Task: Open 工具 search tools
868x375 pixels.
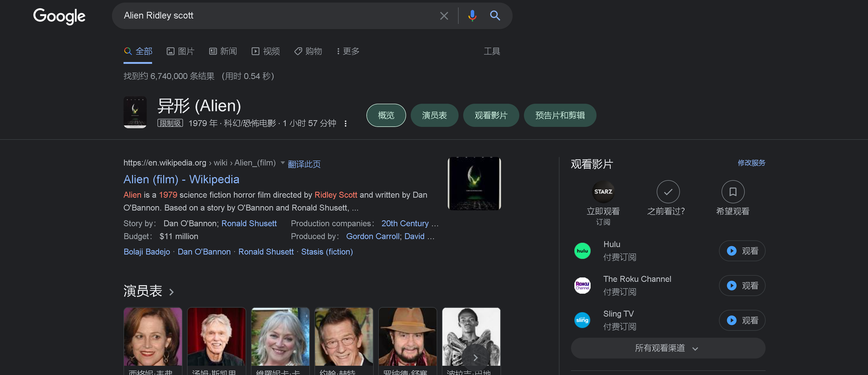Action: [x=492, y=51]
